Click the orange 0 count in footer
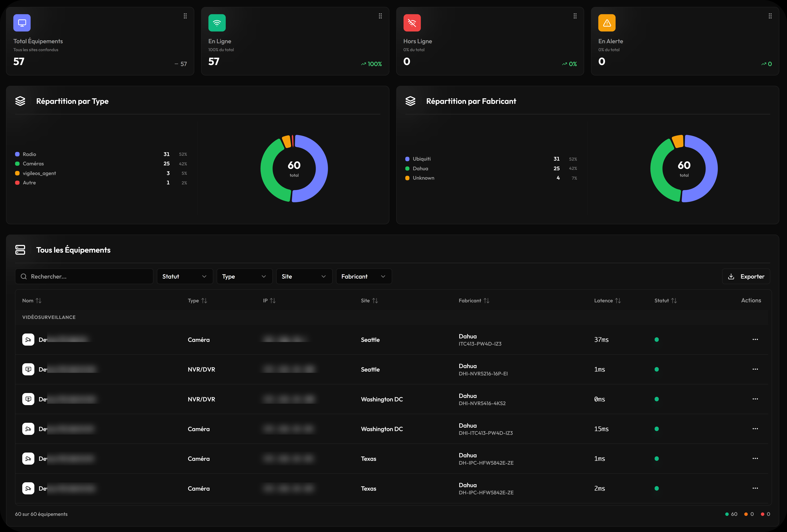Viewport: 787px width, 532px height. point(749,514)
